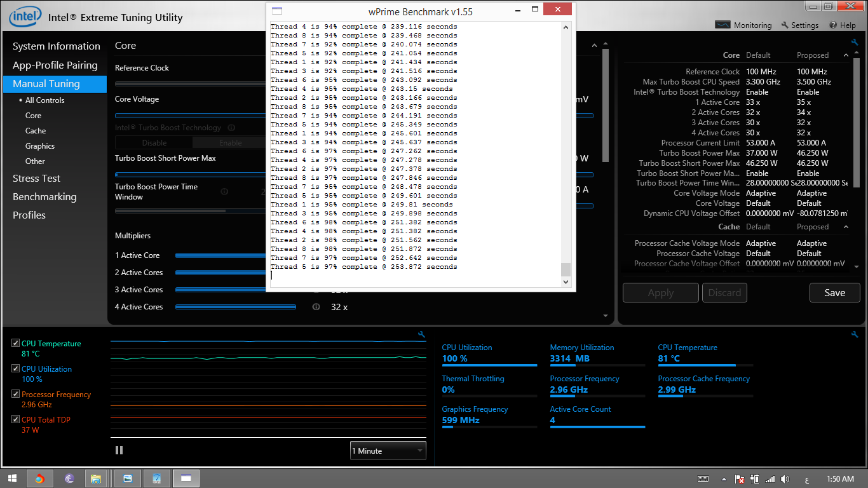Uncheck the CPU Total TDP graph checkbox
Image resolution: width=868 pixels, height=488 pixels.
15,419
